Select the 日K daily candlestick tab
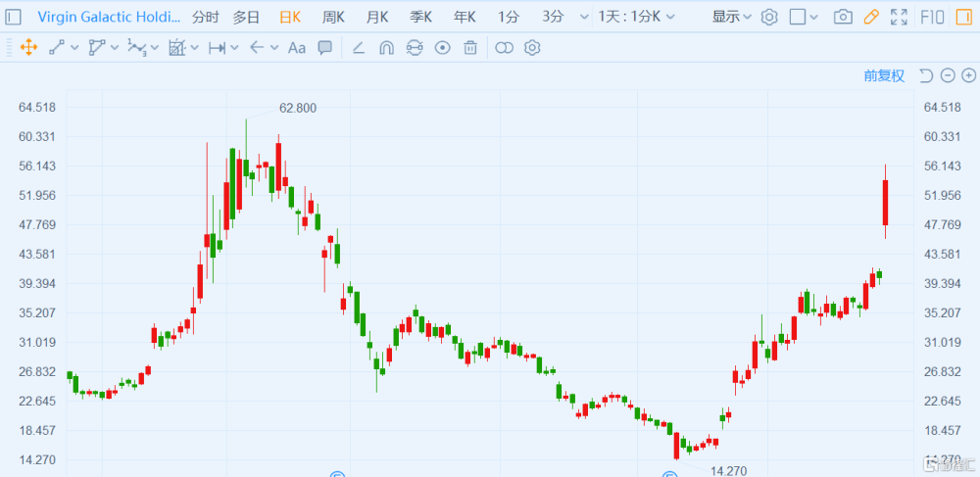The width and height of the screenshot is (980, 477). click(x=290, y=17)
